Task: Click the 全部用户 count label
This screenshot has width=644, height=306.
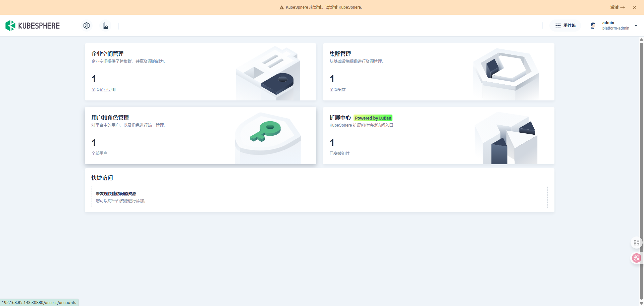Action: point(100,154)
